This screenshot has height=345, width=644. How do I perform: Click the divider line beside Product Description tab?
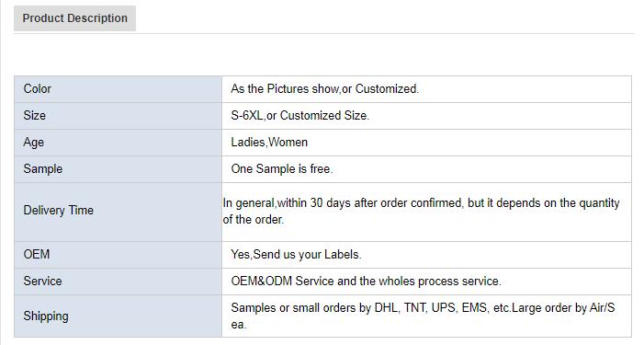click(x=385, y=33)
